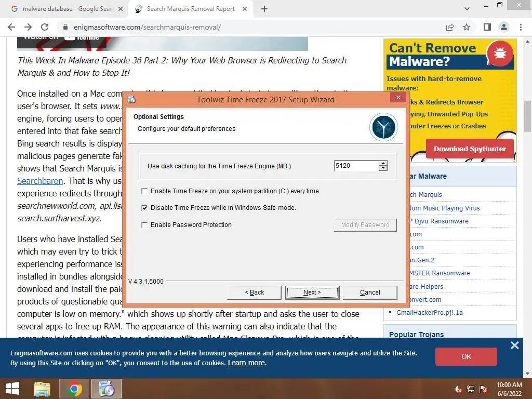Open GmailHackerPro.pj!.1a sidebar link

[430, 312]
